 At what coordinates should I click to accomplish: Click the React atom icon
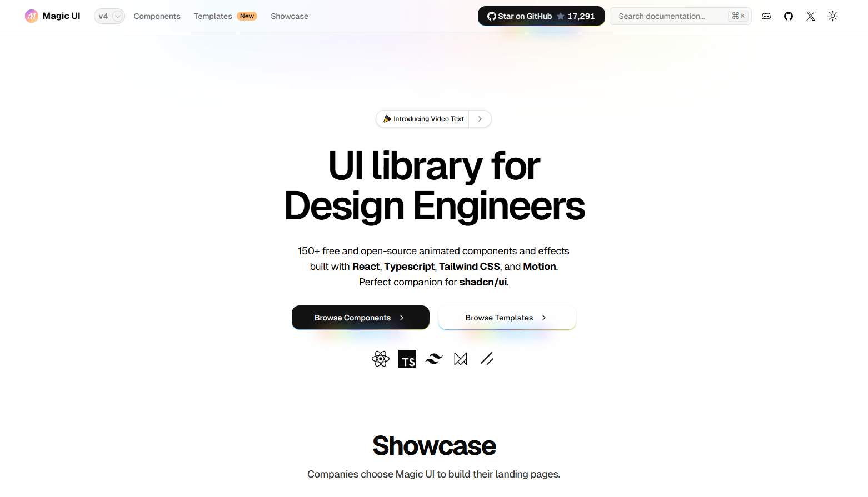point(381,359)
